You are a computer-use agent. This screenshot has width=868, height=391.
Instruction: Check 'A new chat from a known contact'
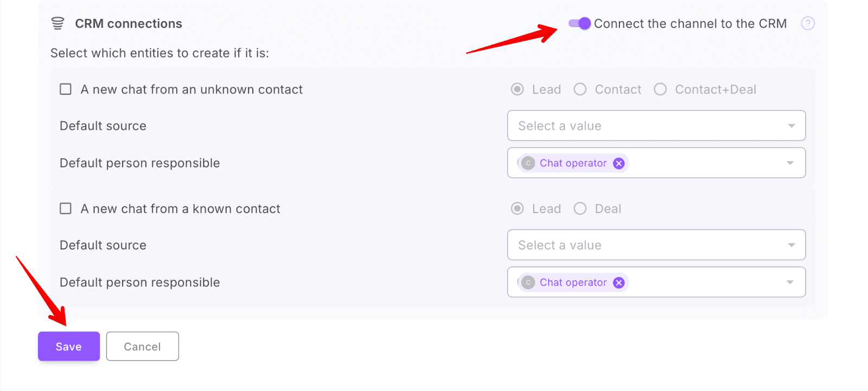point(66,209)
